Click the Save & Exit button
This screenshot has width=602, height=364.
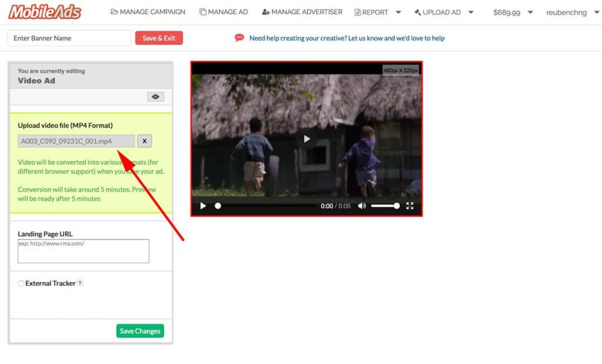point(159,38)
